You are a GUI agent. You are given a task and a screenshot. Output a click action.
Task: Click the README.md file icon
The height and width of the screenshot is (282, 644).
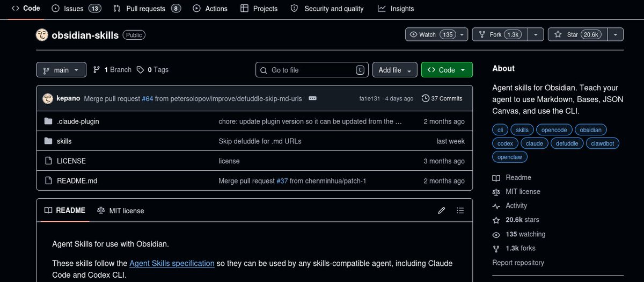[48, 181]
